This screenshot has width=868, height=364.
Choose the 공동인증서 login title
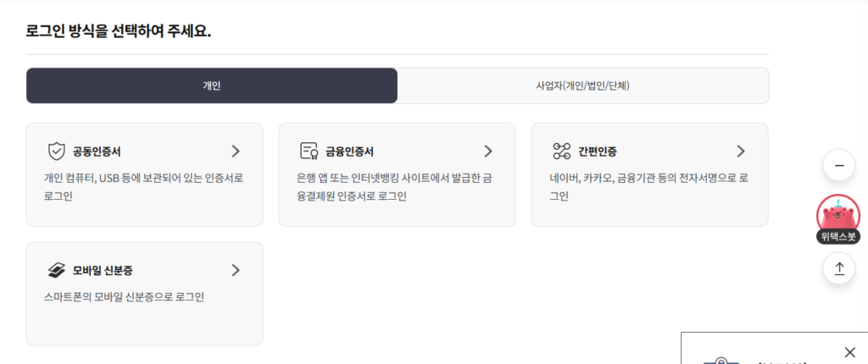[97, 152]
